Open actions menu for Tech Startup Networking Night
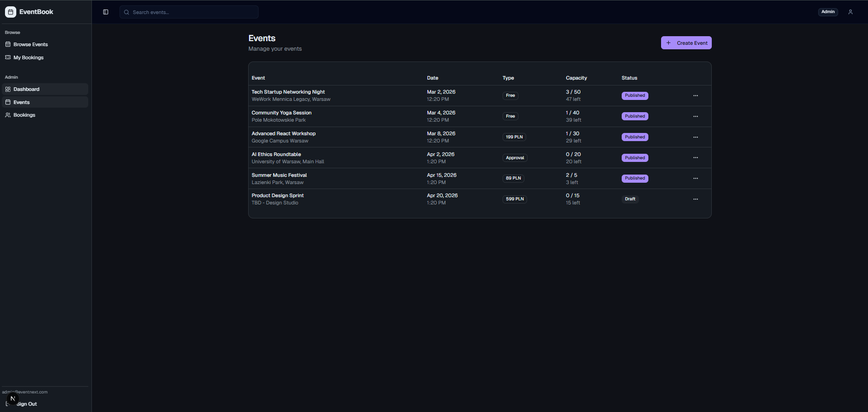Screen dimensions: 868x412 point(695,96)
